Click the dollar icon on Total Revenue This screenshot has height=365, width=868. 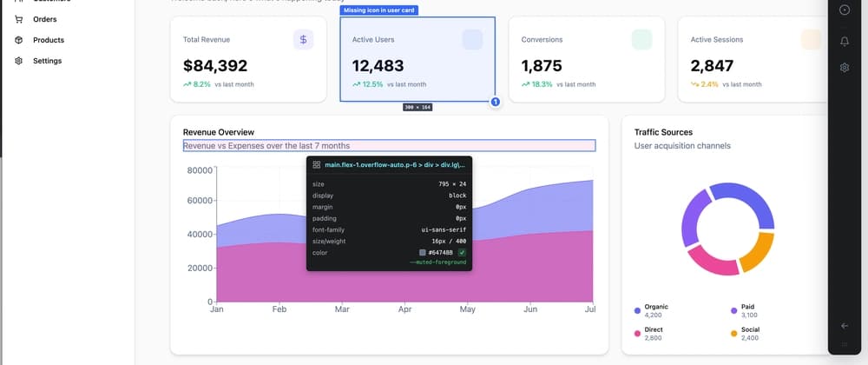[x=303, y=39]
